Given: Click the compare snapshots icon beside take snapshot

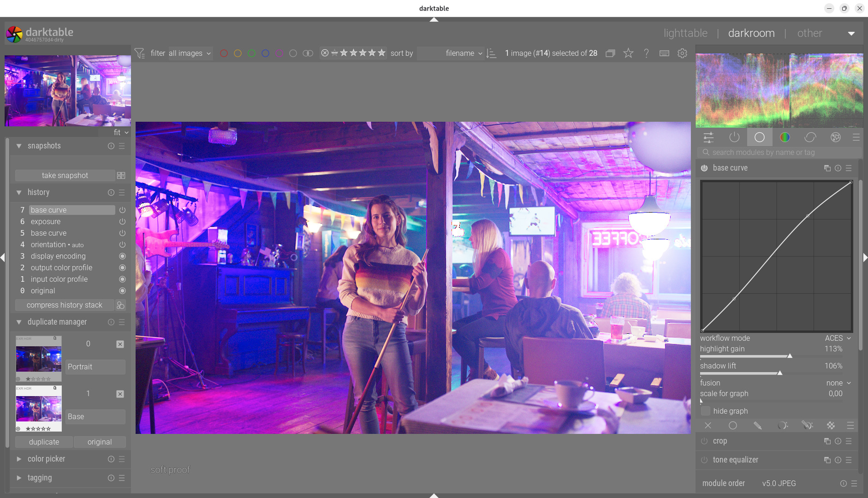Looking at the screenshot, I should tap(121, 176).
